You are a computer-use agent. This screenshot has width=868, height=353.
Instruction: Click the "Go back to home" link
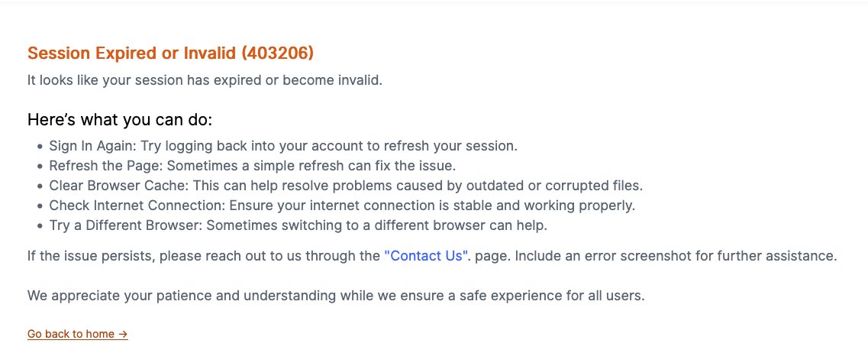pos(71,334)
